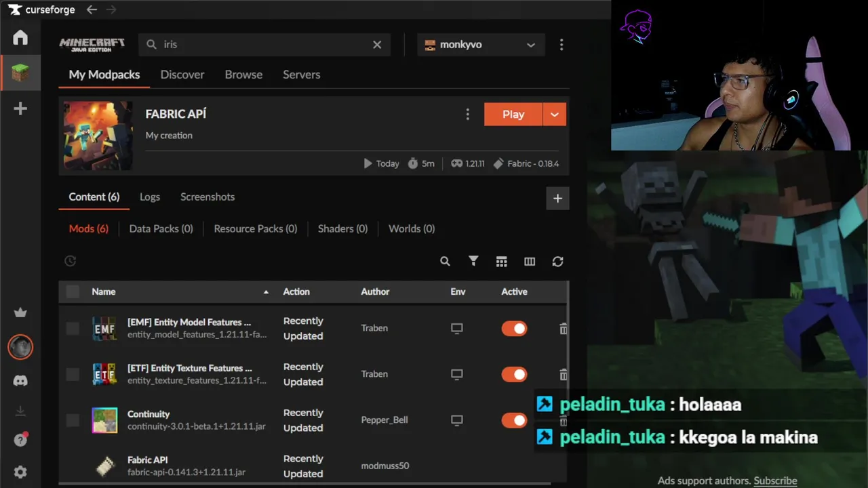Check the Continuity mod row checkbox
The height and width of the screenshot is (488, 868).
click(73, 420)
